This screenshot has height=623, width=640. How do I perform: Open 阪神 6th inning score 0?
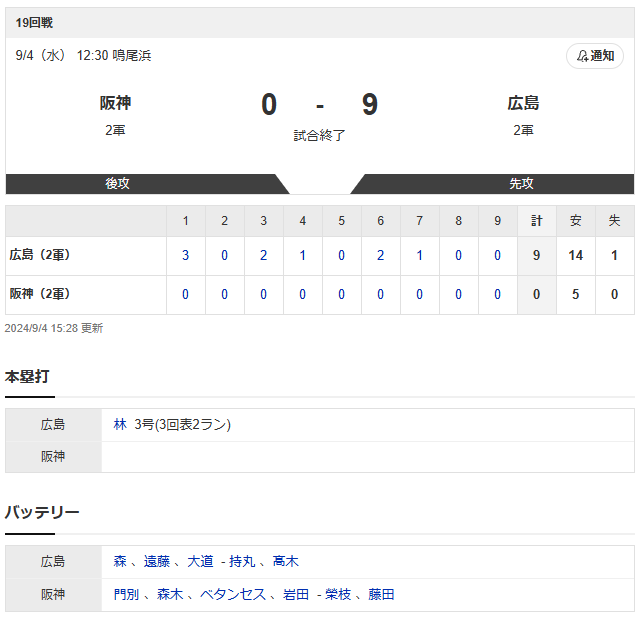pos(380,294)
